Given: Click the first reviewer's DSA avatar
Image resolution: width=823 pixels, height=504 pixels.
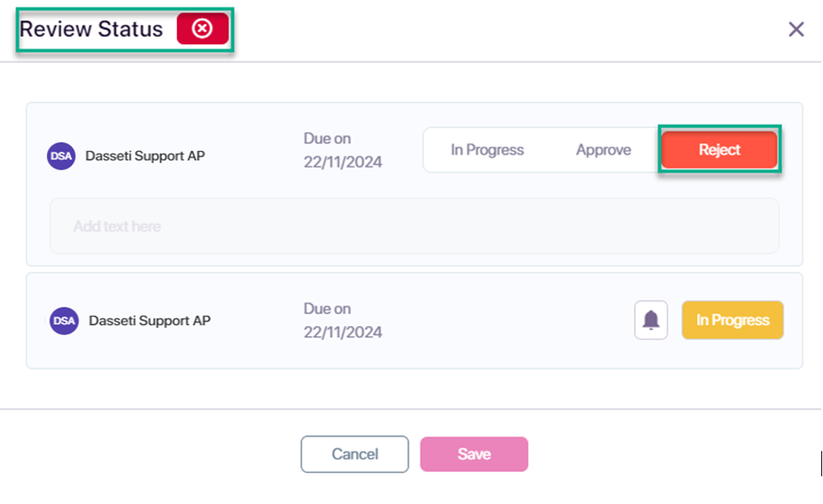Looking at the screenshot, I should (x=62, y=156).
